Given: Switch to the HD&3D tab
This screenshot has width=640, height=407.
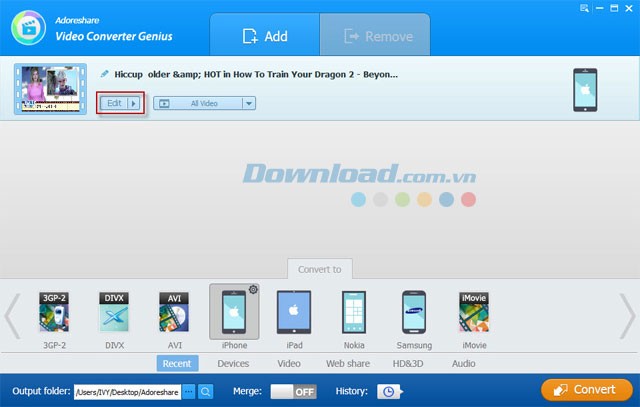Looking at the screenshot, I should point(408,363).
